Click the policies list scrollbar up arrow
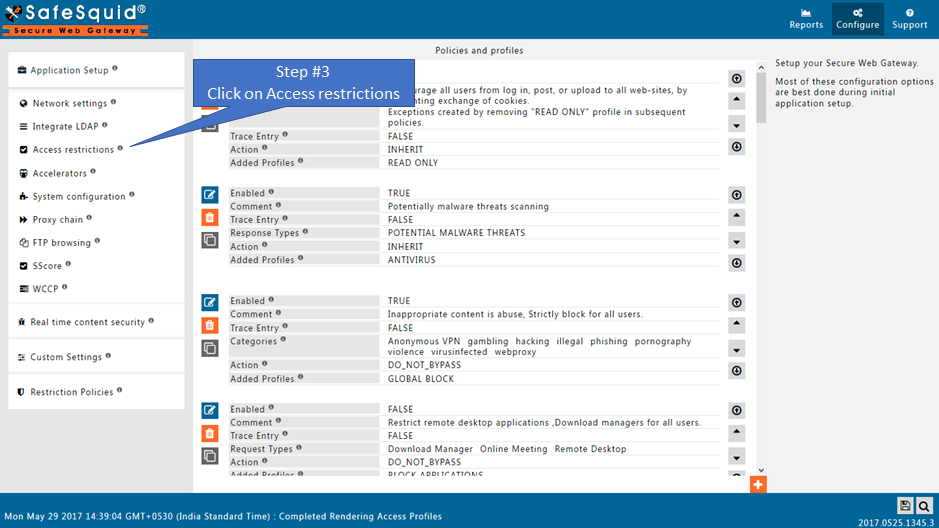Image resolution: width=939 pixels, height=528 pixels. [x=761, y=68]
